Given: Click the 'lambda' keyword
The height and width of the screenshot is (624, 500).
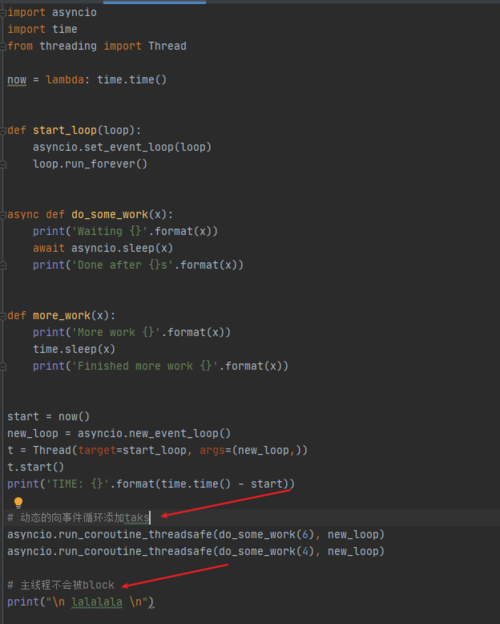Looking at the screenshot, I should 65,80.
